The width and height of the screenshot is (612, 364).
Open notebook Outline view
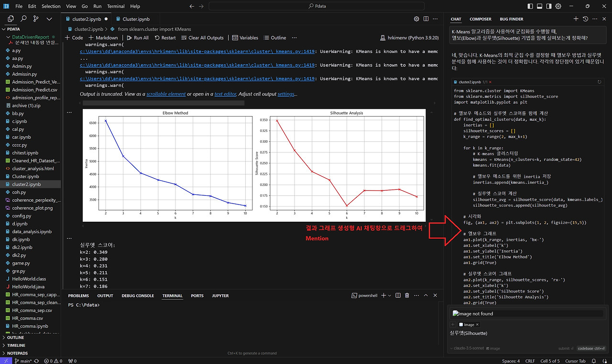pyautogui.click(x=274, y=38)
